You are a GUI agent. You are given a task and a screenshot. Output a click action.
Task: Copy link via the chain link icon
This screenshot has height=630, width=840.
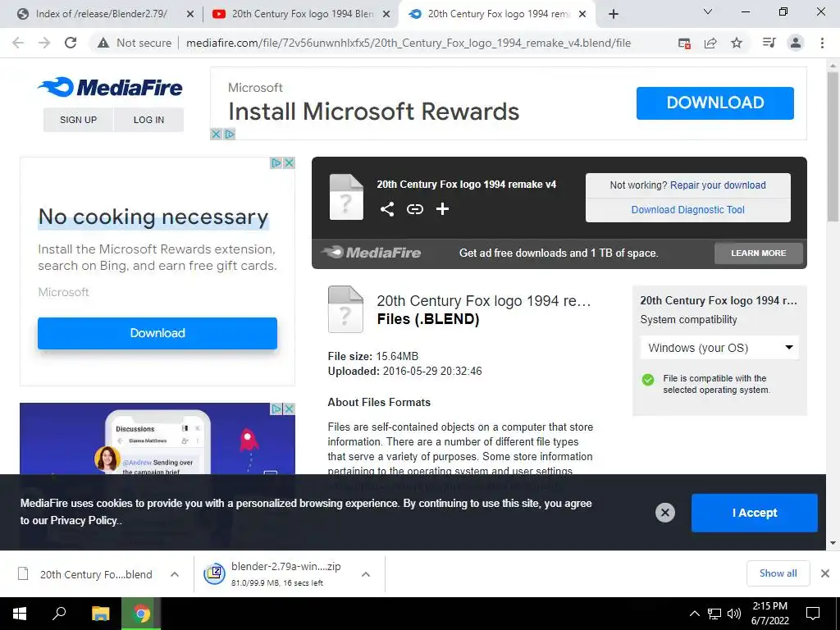(x=414, y=209)
